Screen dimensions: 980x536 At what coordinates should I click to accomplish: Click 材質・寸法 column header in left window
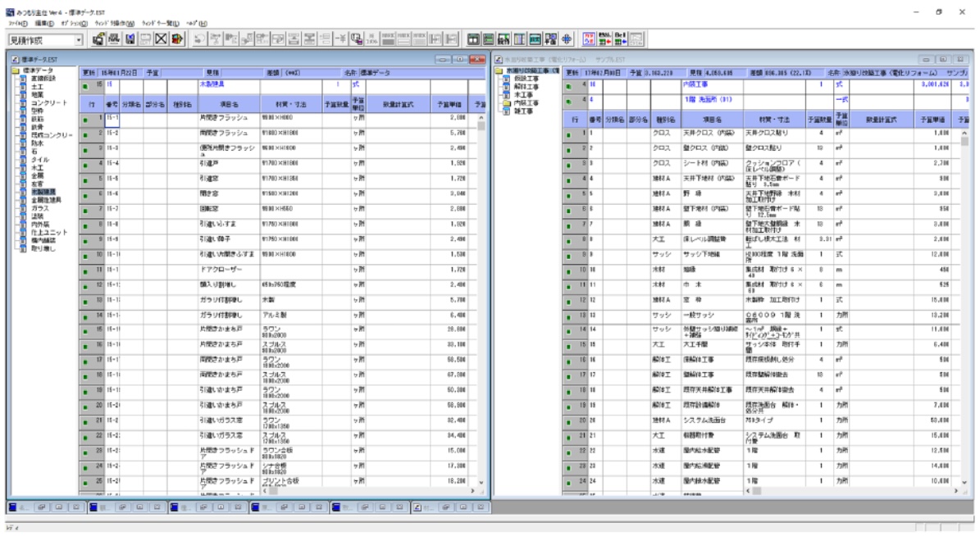coord(291,104)
